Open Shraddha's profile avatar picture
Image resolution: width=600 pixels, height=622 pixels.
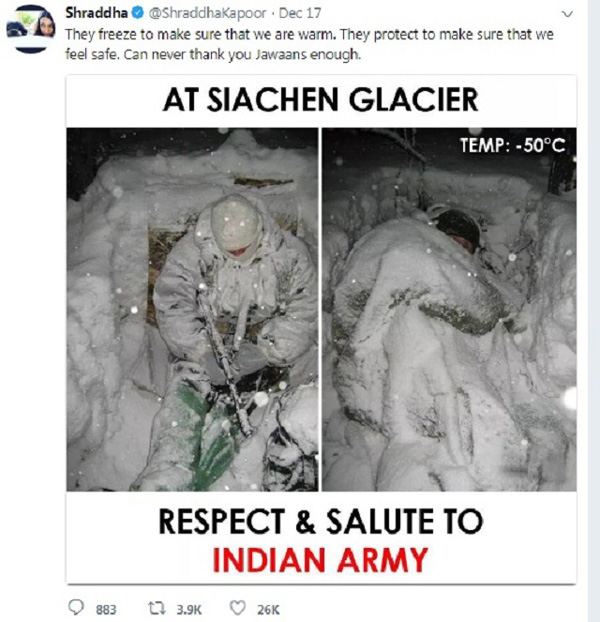[x=31, y=29]
